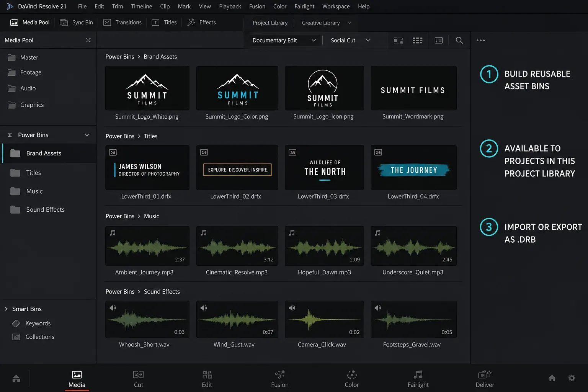
Task: Open the Social Cut dropdown
Action: click(x=350, y=40)
